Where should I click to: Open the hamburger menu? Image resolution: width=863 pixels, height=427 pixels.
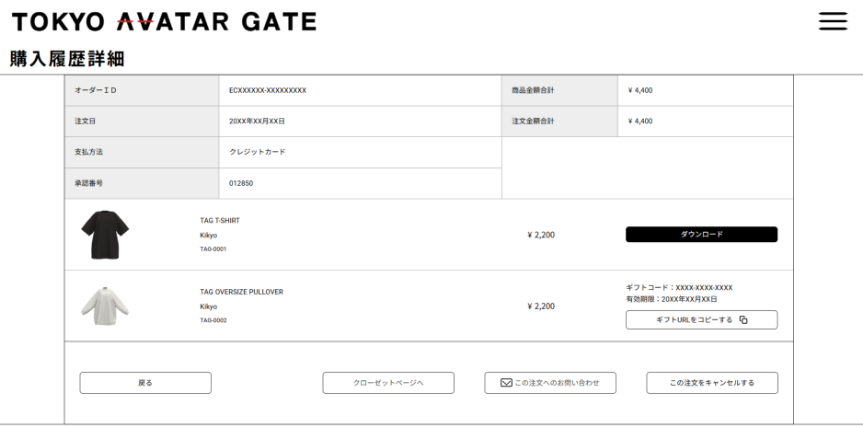[x=833, y=21]
